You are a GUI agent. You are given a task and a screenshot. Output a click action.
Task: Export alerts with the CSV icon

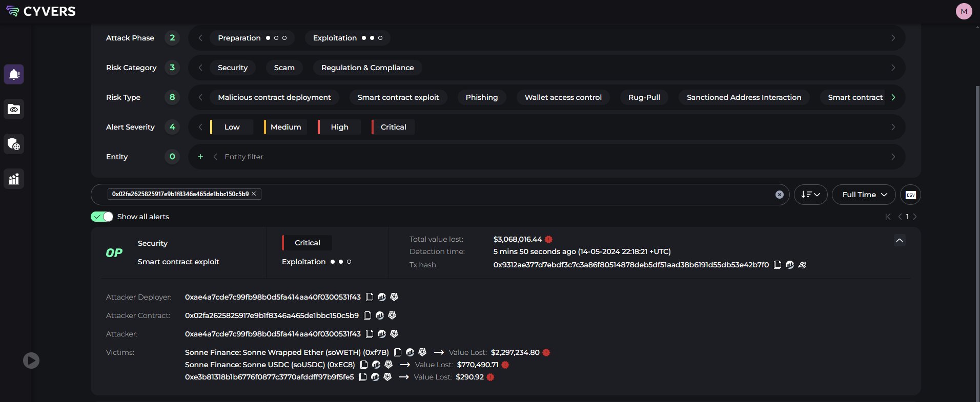click(x=910, y=195)
